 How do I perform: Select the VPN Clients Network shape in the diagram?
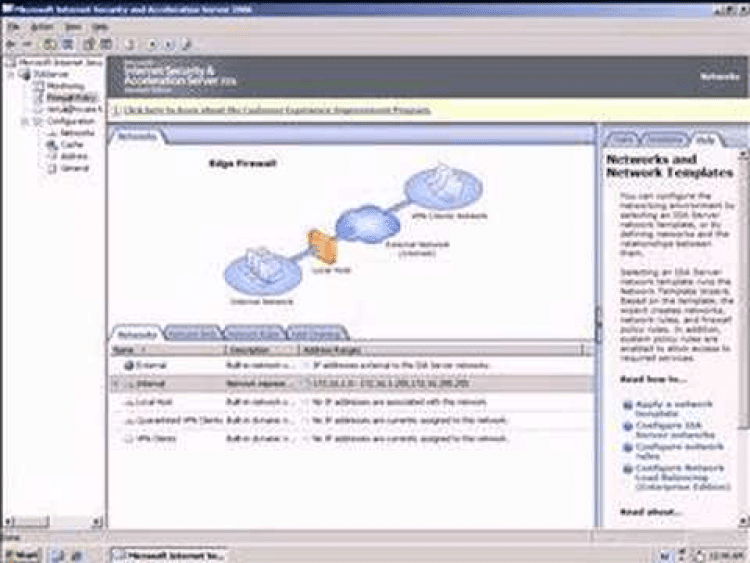pyautogui.click(x=443, y=187)
